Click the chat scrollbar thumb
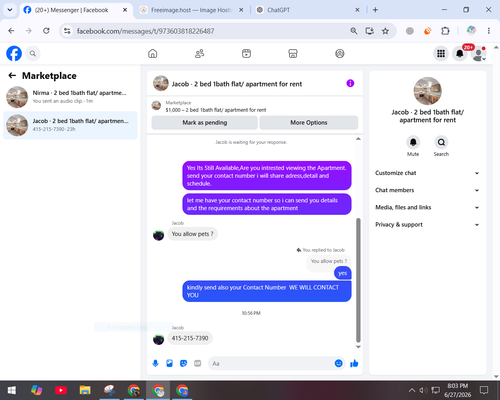The height and width of the screenshot is (400, 500). point(358,280)
